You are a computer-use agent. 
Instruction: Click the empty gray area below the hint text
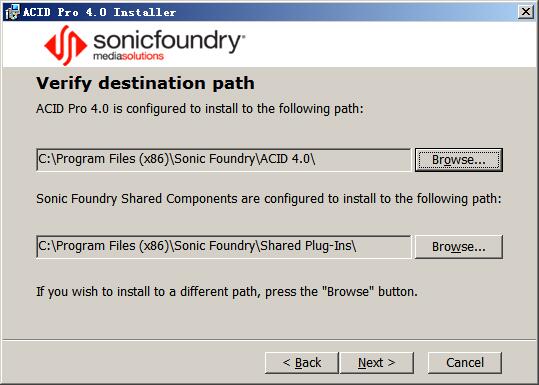click(x=270, y=320)
